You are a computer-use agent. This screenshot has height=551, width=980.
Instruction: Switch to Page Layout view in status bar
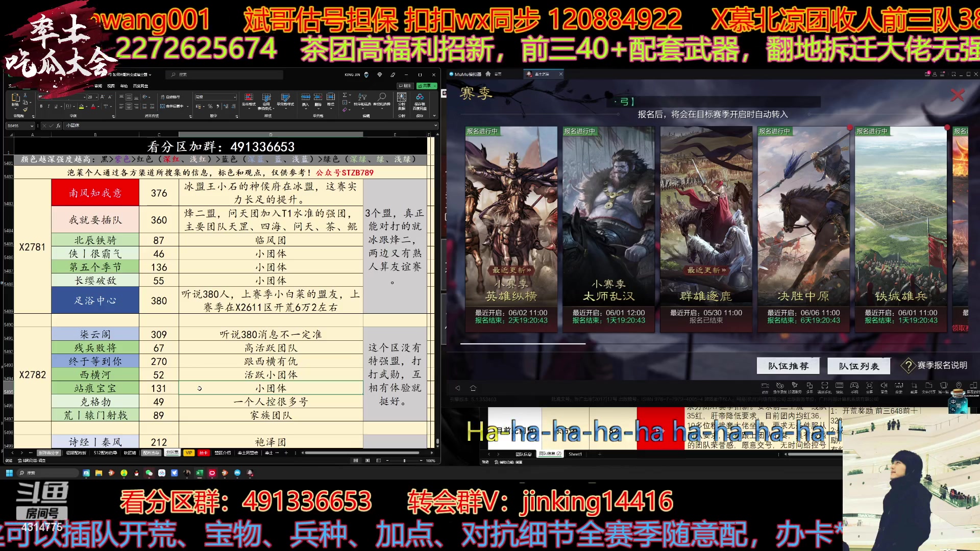tap(367, 461)
